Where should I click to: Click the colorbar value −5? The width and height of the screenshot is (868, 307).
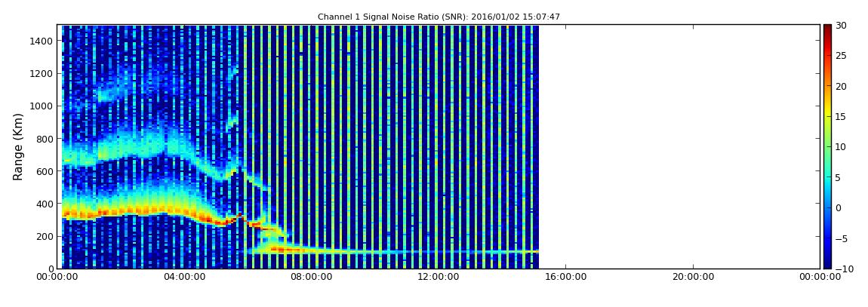coord(842,238)
